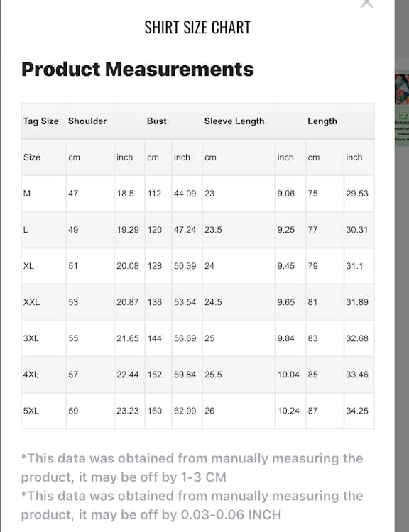Click the product thumbnail behind the modal
409x532 pixels.
point(402,89)
